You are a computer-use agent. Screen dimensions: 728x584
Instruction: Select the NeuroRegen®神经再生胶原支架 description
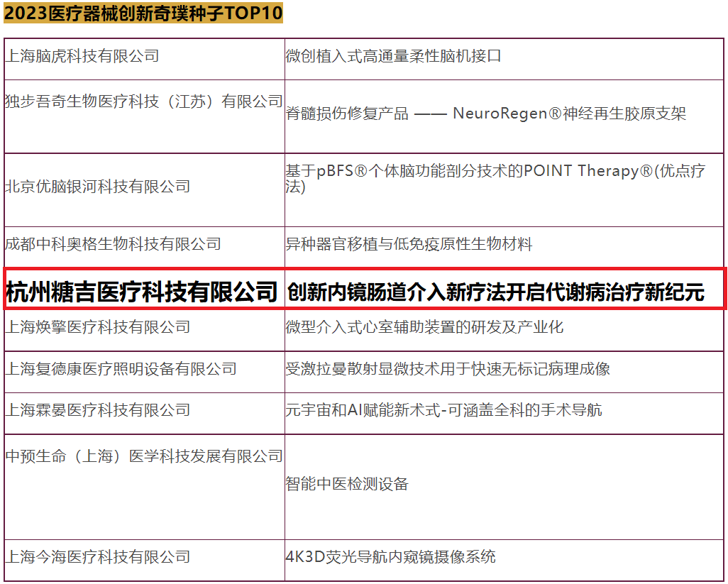coord(485,114)
